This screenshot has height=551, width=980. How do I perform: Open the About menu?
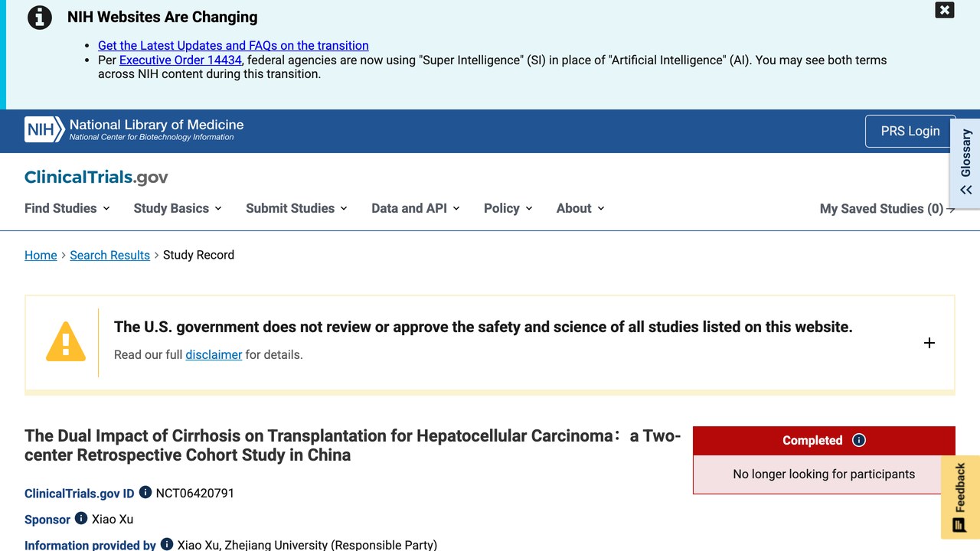click(580, 208)
